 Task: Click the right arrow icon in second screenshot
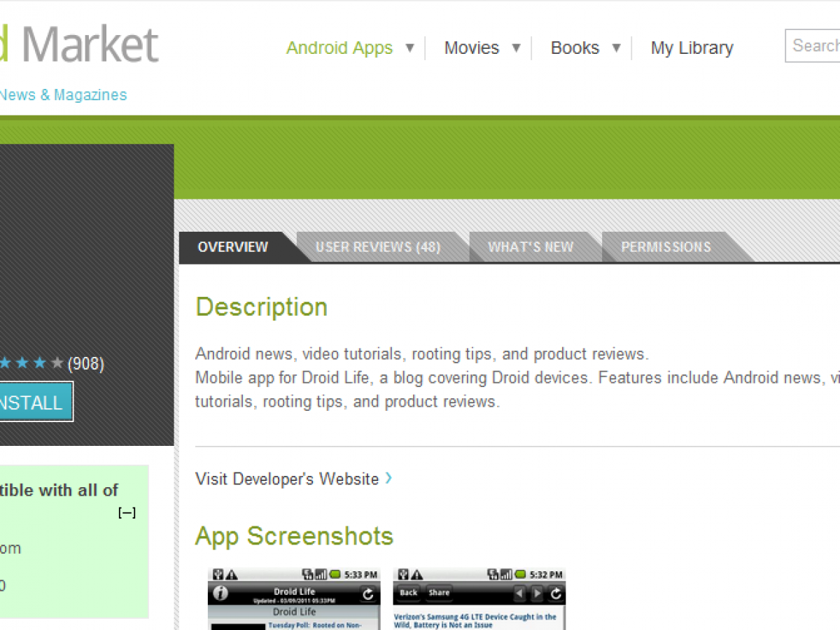coord(537,594)
